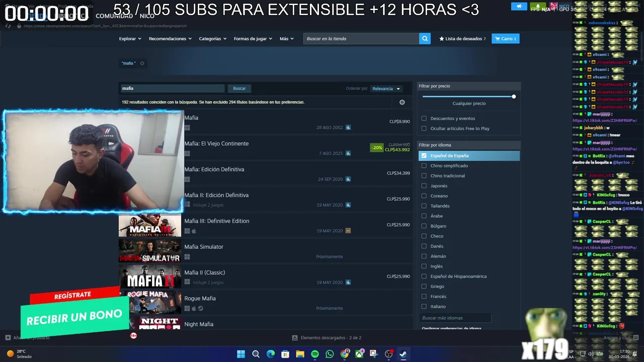The image size is (644, 362).
Task: Click the Carro shopping cart icon
Action: pos(498,39)
